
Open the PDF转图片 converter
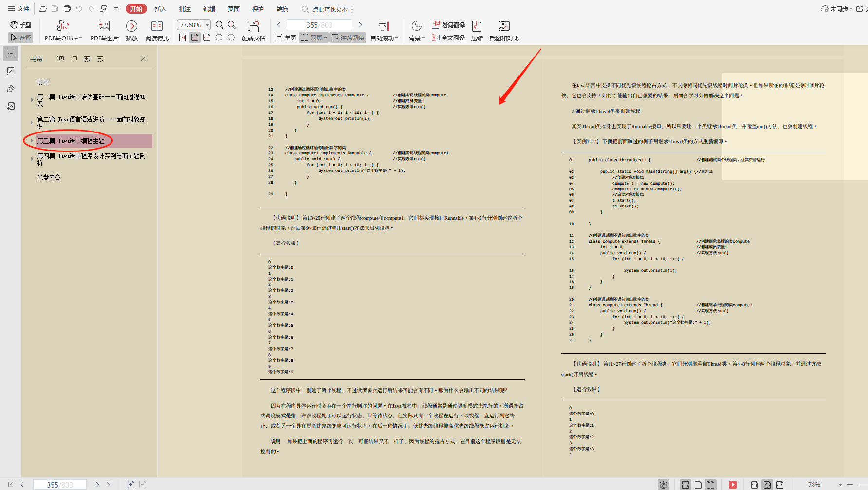click(x=105, y=31)
